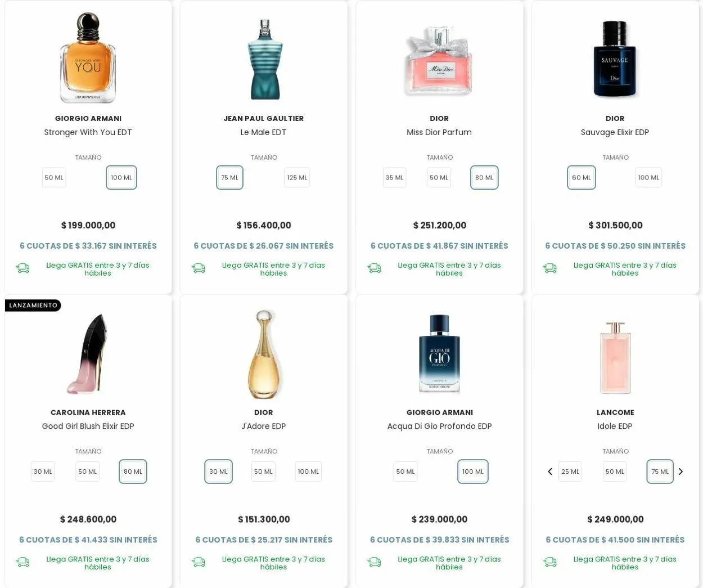
Task: Click the shipping truck icon on Le Male card
Action: point(199,268)
